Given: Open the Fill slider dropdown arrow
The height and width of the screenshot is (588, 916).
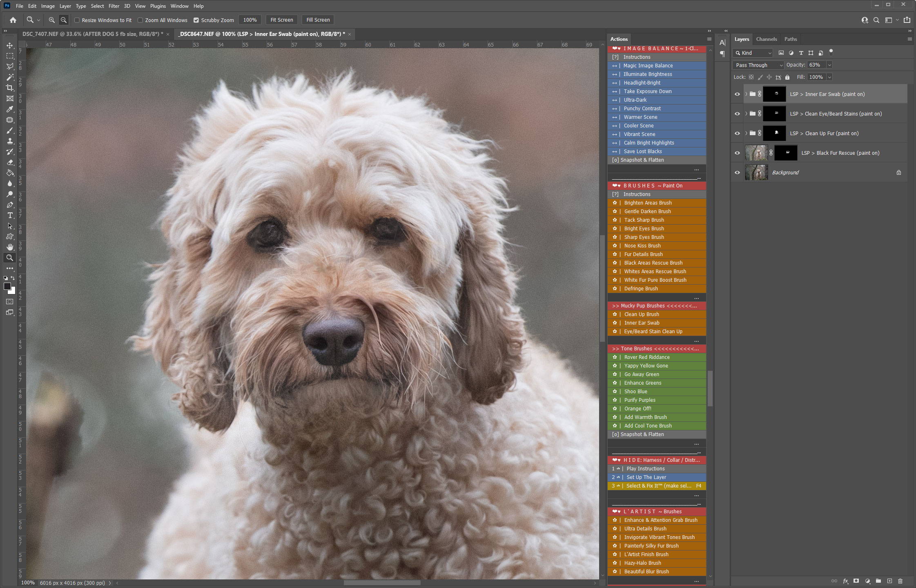Looking at the screenshot, I should click(x=829, y=77).
